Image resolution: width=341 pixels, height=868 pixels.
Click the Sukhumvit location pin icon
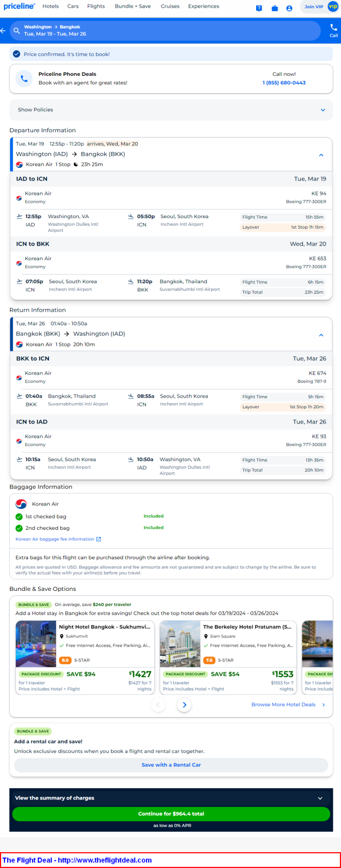coord(62,636)
